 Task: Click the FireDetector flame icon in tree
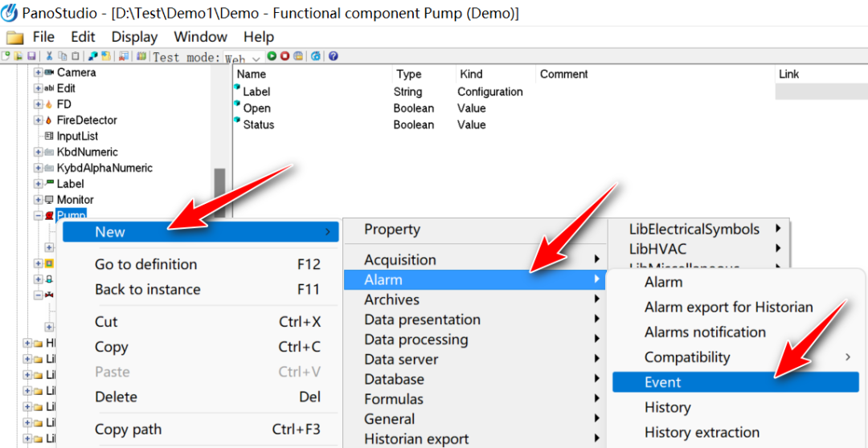click(x=49, y=120)
